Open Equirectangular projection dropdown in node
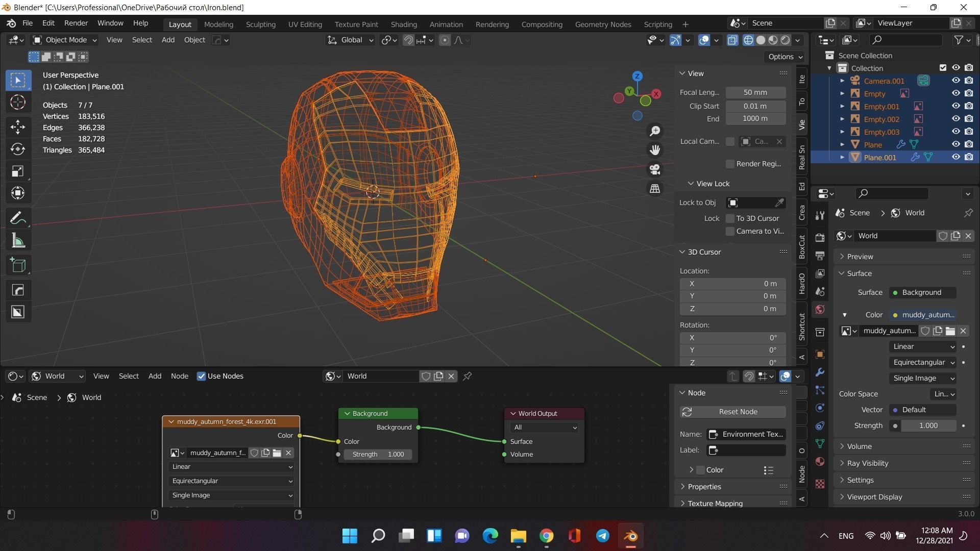This screenshot has width=980, height=551. (231, 481)
